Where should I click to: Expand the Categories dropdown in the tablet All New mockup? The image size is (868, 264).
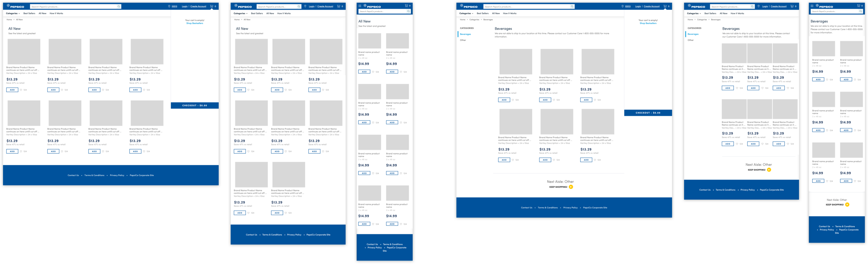click(241, 14)
